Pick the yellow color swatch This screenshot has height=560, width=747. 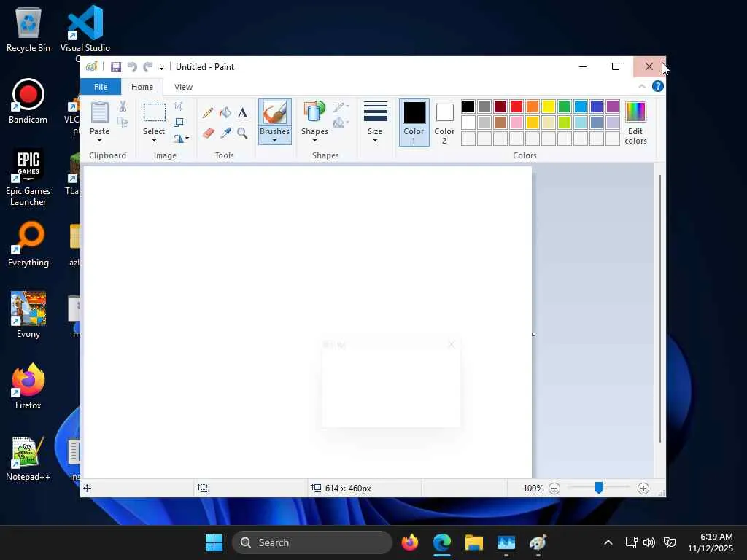[549, 106]
